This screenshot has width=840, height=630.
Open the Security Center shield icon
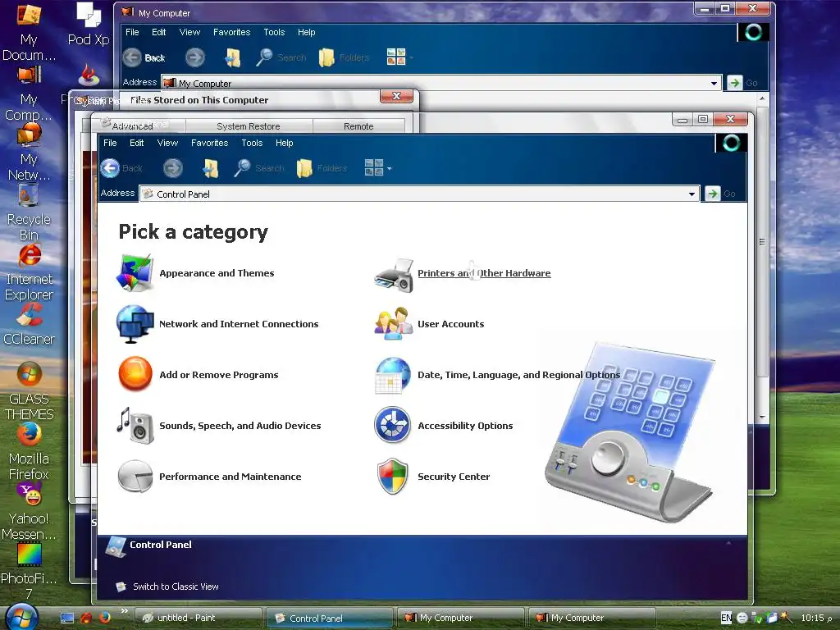point(393,477)
